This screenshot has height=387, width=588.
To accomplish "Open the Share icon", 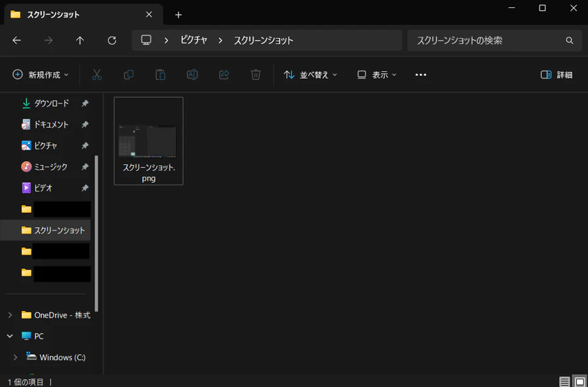I will [224, 74].
